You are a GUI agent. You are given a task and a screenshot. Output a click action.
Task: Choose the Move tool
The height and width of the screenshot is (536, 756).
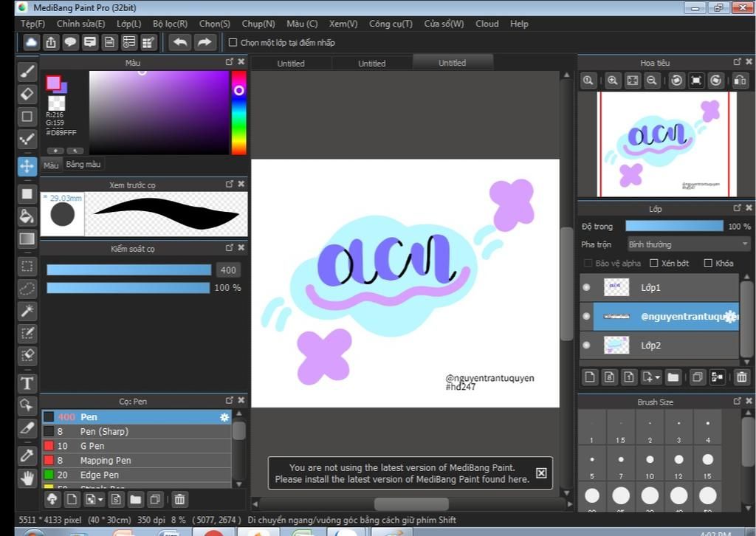pyautogui.click(x=27, y=166)
